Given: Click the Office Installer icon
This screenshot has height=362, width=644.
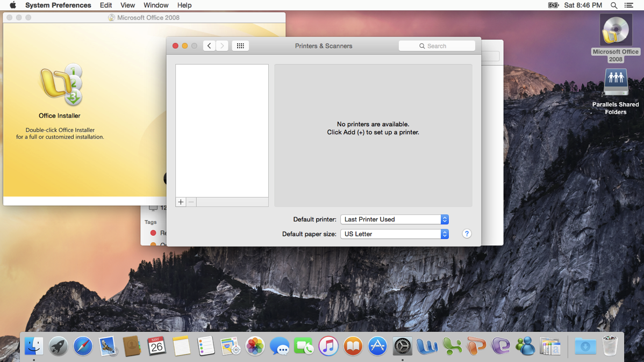Looking at the screenshot, I should pos(61,85).
